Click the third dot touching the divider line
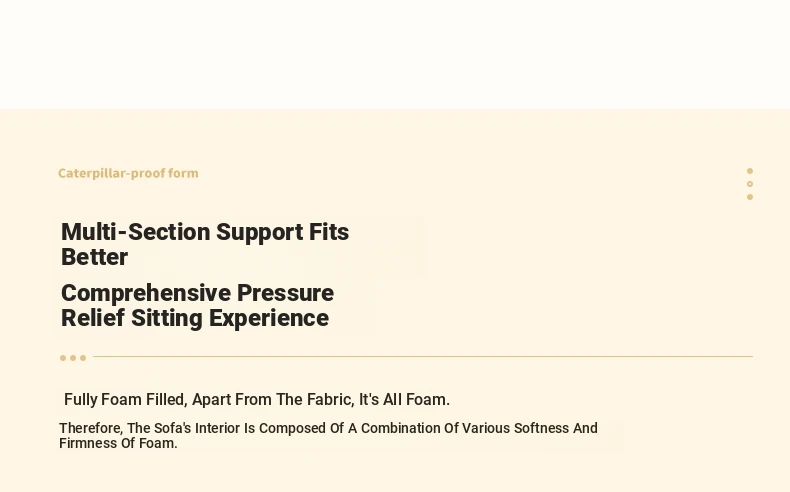Viewport: 790px width, 492px height. (83, 358)
